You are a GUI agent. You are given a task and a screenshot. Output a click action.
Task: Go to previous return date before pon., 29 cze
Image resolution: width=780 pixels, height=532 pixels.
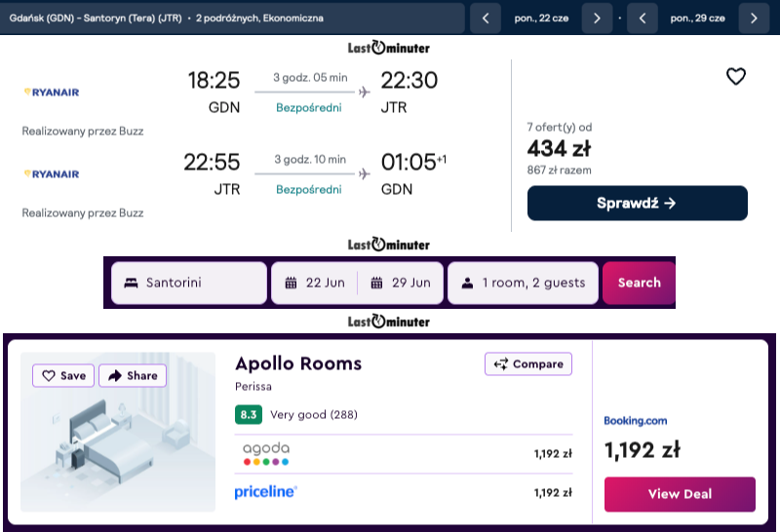click(642, 19)
